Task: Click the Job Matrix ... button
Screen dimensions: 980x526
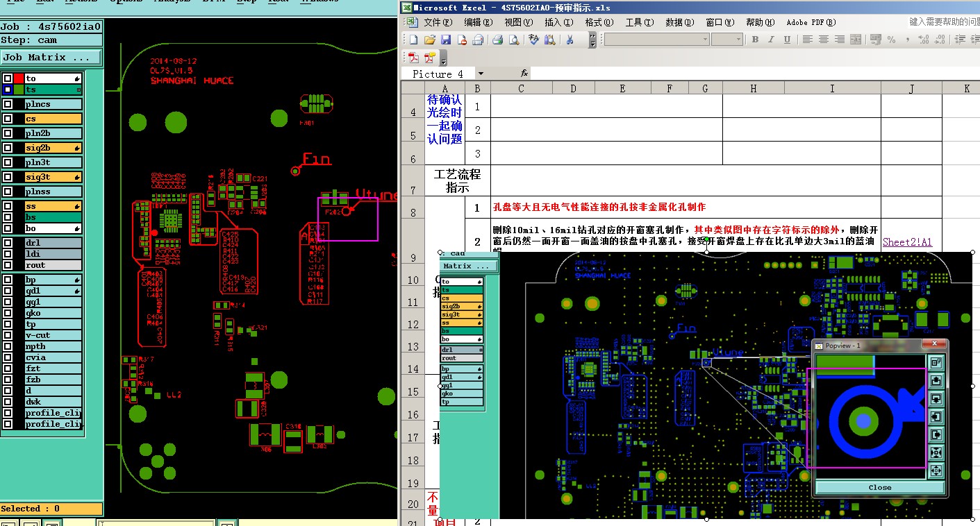Action: point(51,58)
